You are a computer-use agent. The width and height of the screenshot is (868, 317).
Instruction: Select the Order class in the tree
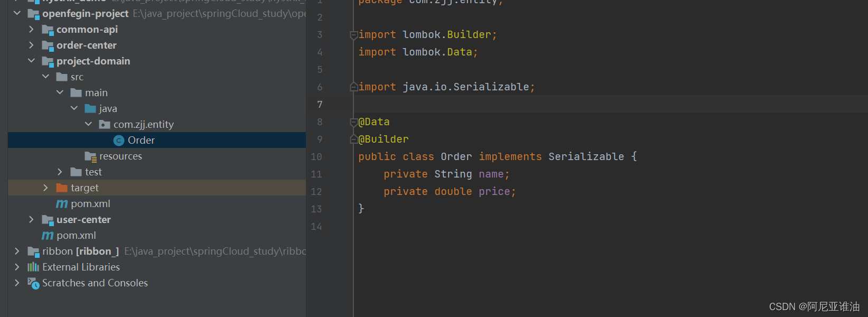pyautogui.click(x=157, y=140)
